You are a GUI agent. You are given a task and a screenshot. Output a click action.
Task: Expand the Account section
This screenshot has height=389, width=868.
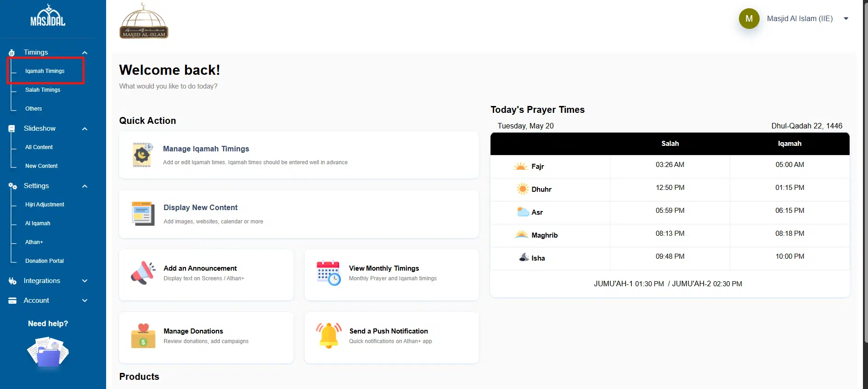coord(85,300)
